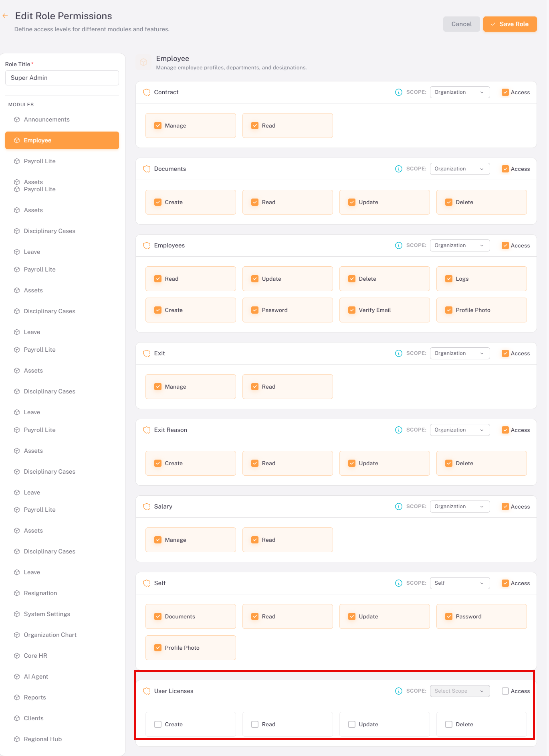Open the Exit scope dropdown

pos(460,353)
